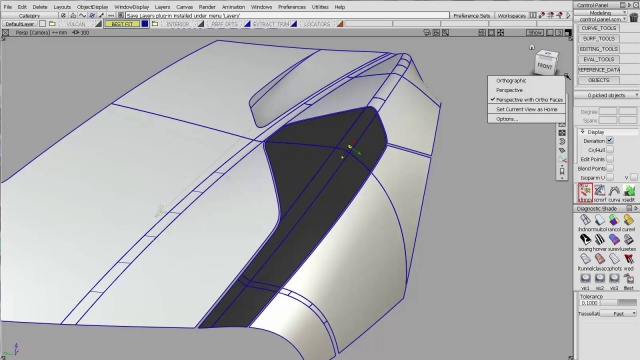
Task: Apply file-sphere photo shade icon
Action: click(x=614, y=259)
